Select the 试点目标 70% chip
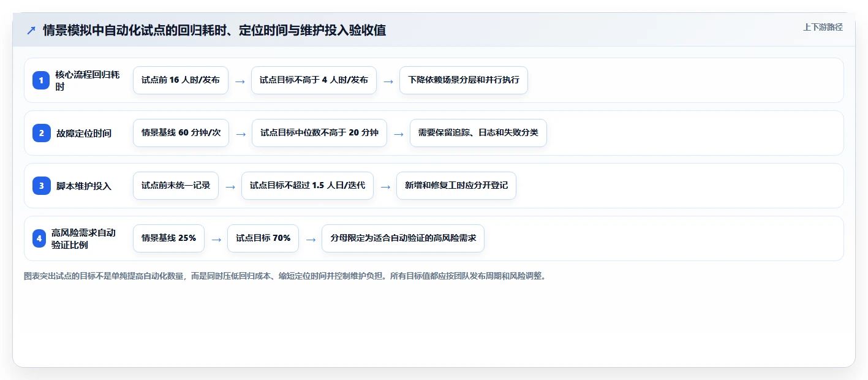 pyautogui.click(x=263, y=238)
